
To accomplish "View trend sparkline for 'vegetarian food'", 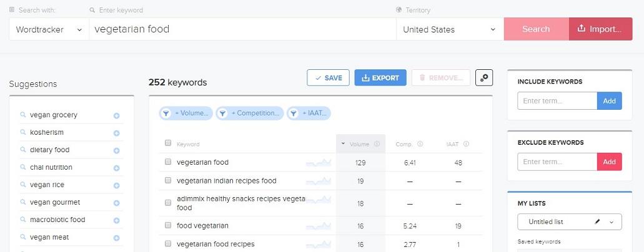I will pos(319,163).
